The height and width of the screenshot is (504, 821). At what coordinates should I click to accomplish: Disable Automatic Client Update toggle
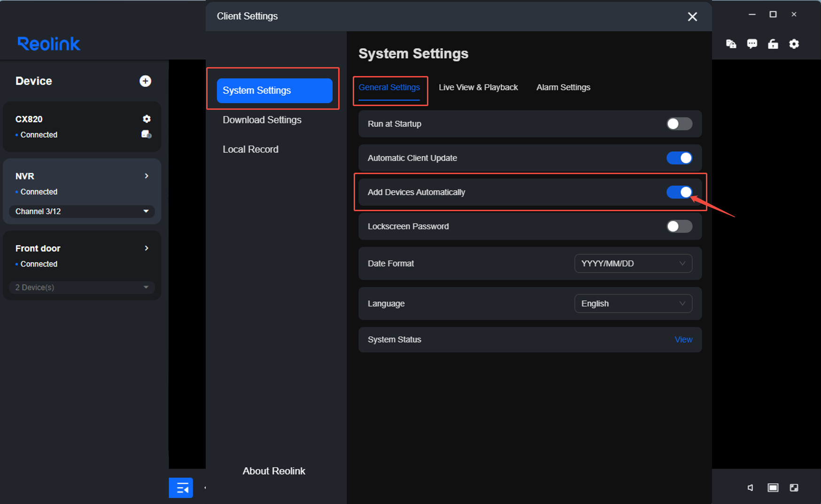coord(679,158)
